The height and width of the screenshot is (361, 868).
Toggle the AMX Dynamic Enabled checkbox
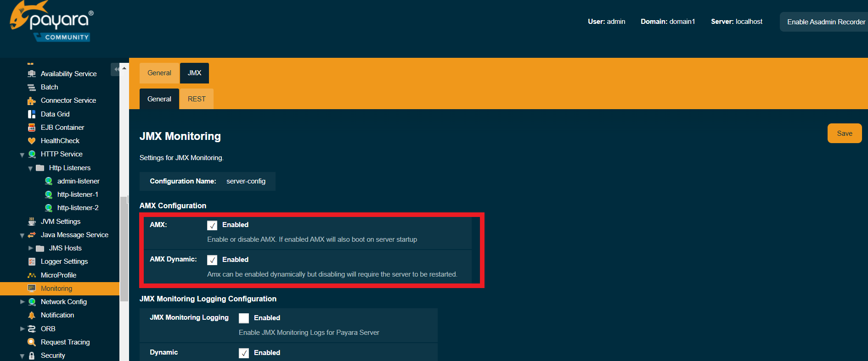(x=212, y=260)
